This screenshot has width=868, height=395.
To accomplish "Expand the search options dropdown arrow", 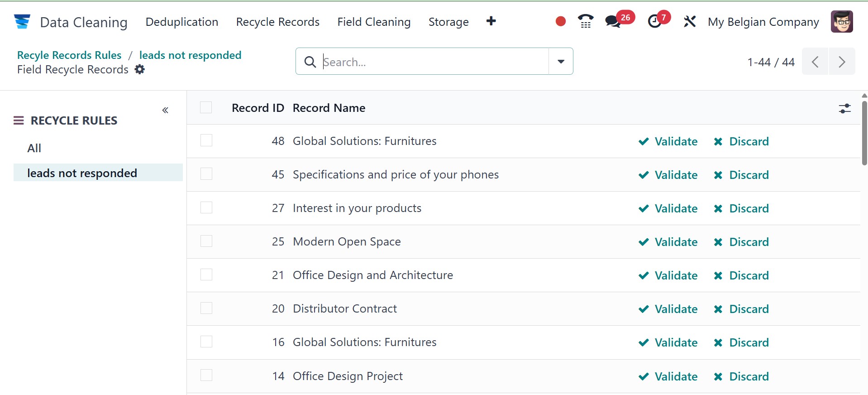I will pyautogui.click(x=561, y=61).
